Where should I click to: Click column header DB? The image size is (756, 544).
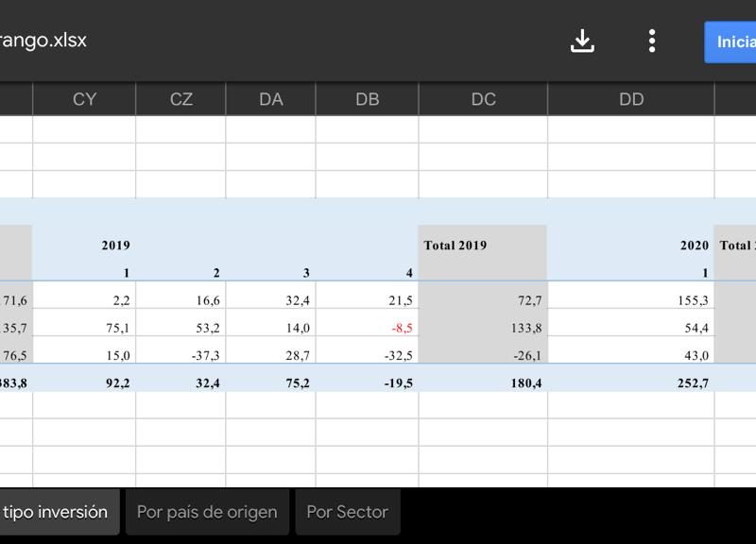tap(367, 99)
